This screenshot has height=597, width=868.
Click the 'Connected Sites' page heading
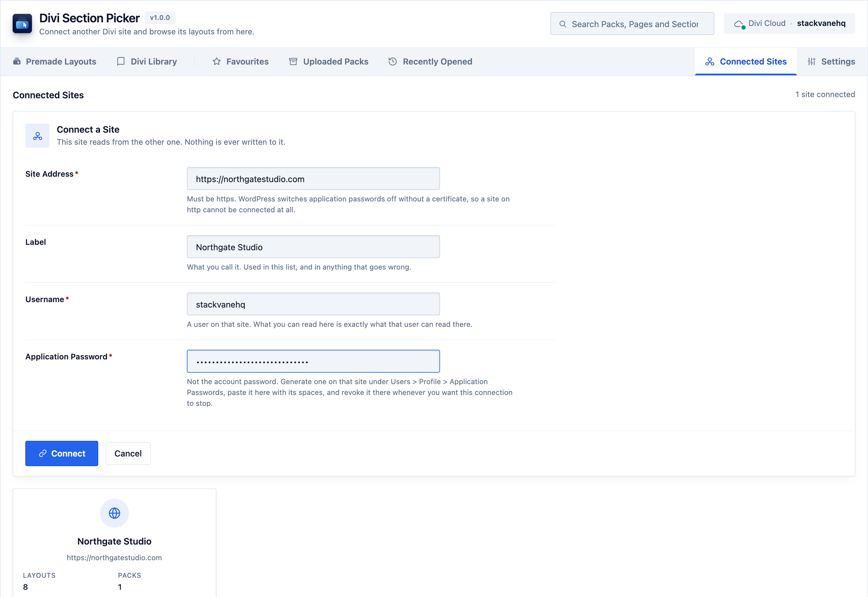point(48,95)
